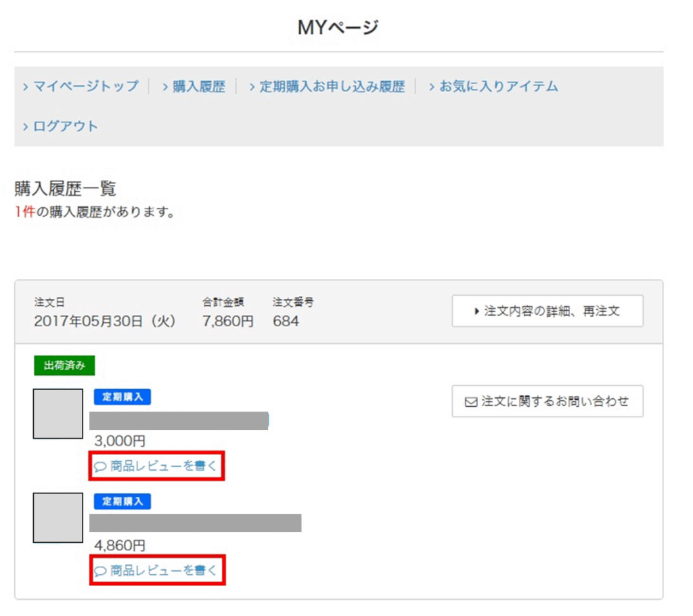This screenshot has height=616, width=693.
Task: Click the speech bubble icon under the 4,860円 item
Action: (100, 571)
